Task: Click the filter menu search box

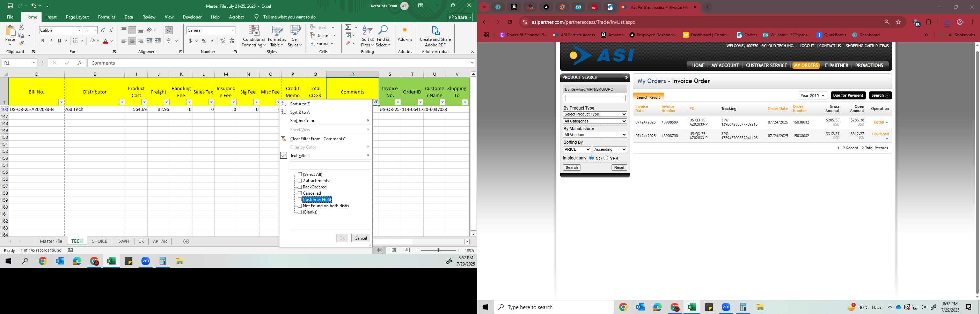Action: (330, 166)
